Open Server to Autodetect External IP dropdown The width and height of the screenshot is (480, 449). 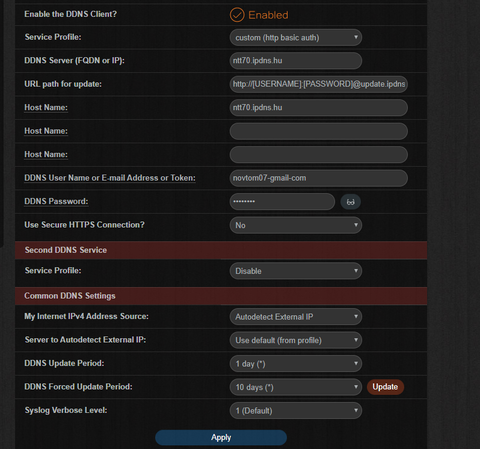click(296, 340)
